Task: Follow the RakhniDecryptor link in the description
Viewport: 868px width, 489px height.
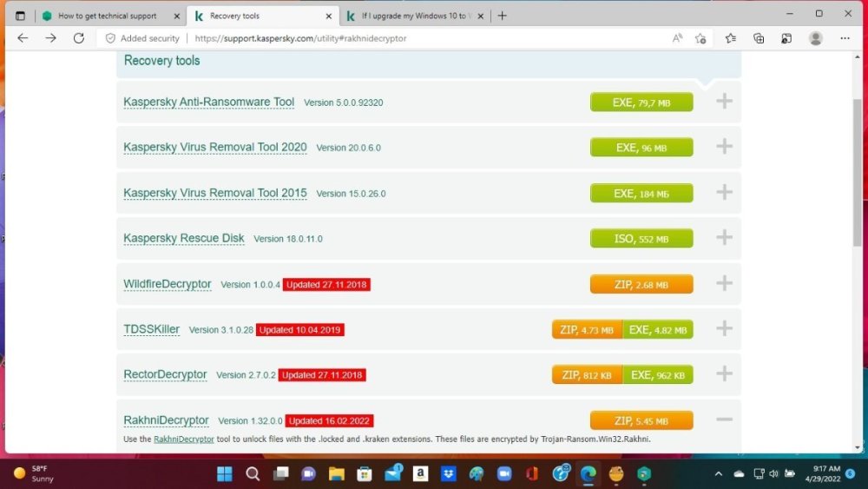Action: point(184,439)
